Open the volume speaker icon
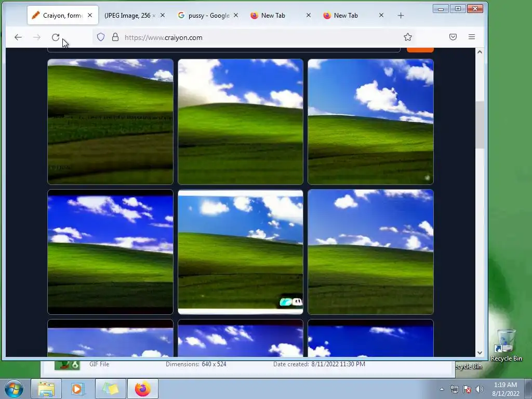The image size is (532, 399). coord(480,389)
